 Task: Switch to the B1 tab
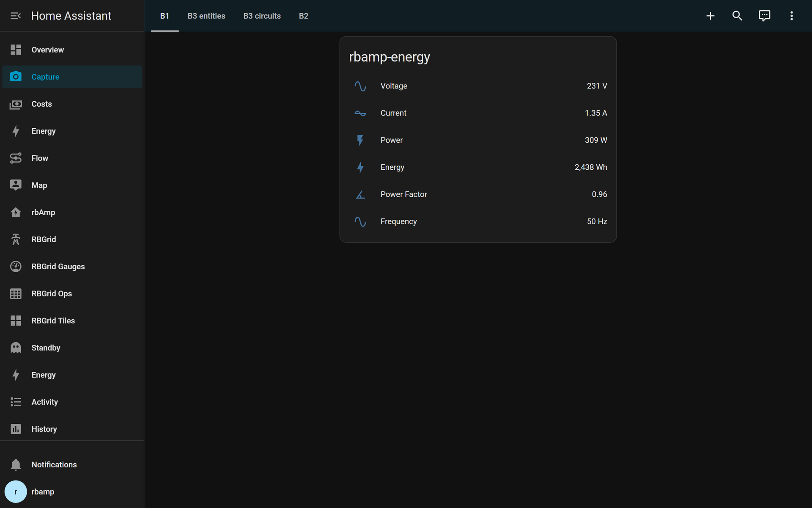tap(165, 16)
